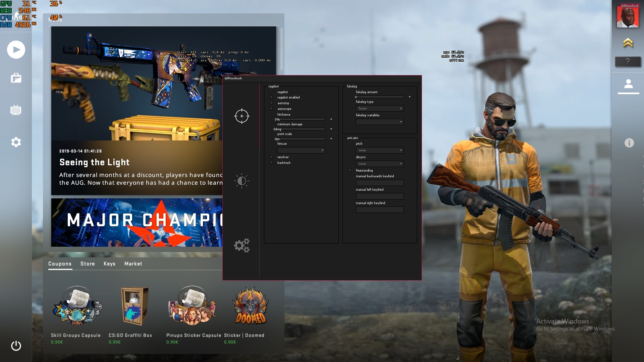Select the crosshair ragebot tab icon
The width and height of the screenshot is (644, 362).
click(x=241, y=116)
